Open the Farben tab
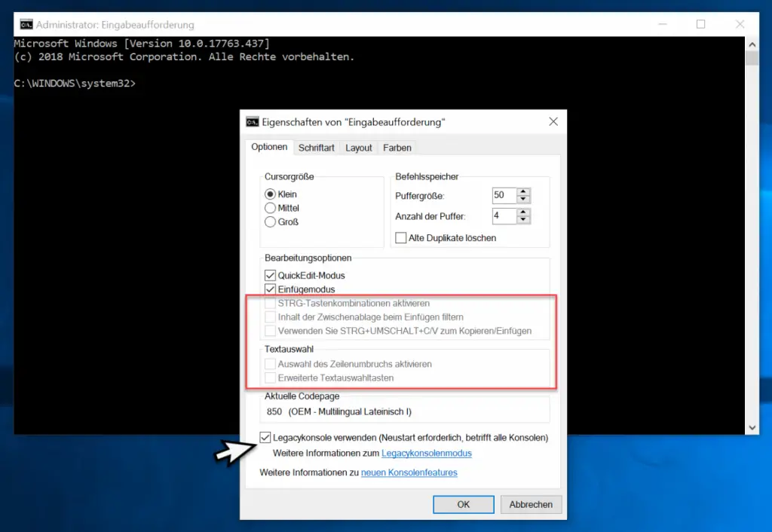Viewport: 772px width, 532px height. 397,148
